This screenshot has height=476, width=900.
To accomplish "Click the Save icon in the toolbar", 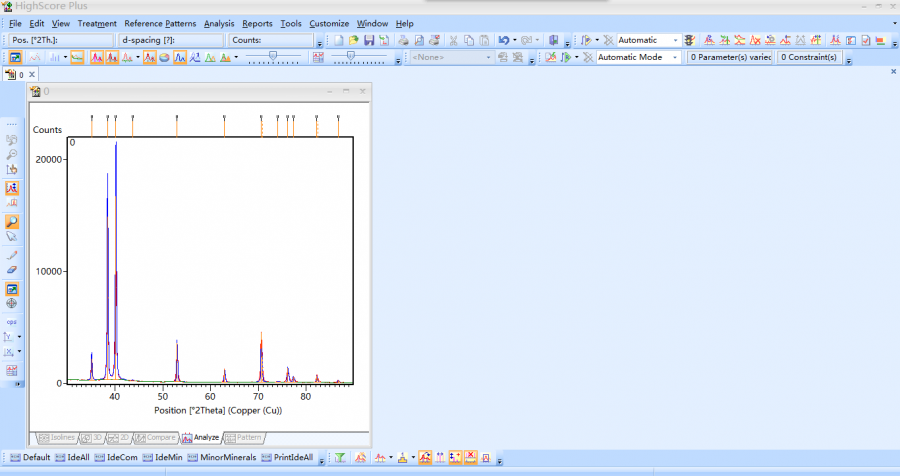I will 369,40.
